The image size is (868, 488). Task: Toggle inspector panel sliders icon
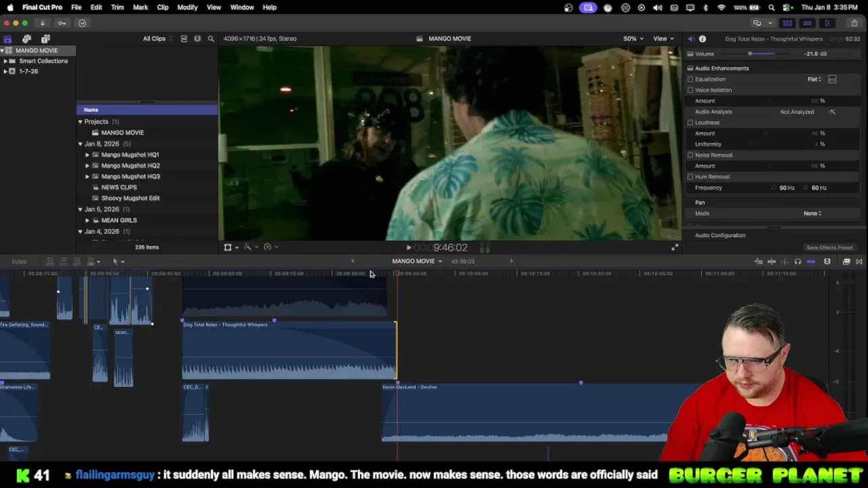pos(826,23)
